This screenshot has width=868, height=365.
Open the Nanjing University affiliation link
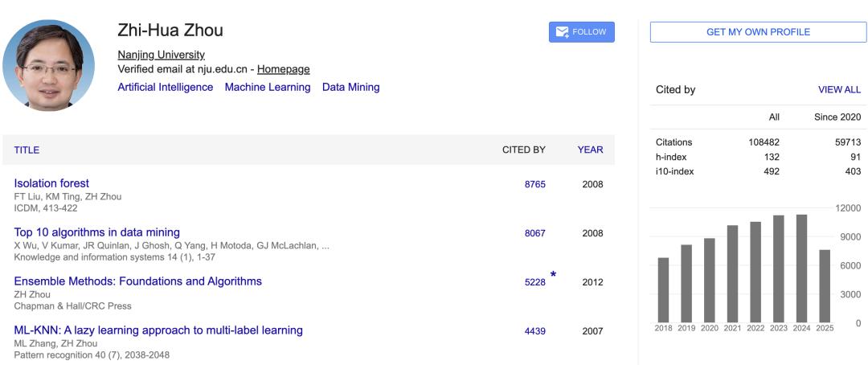161,55
